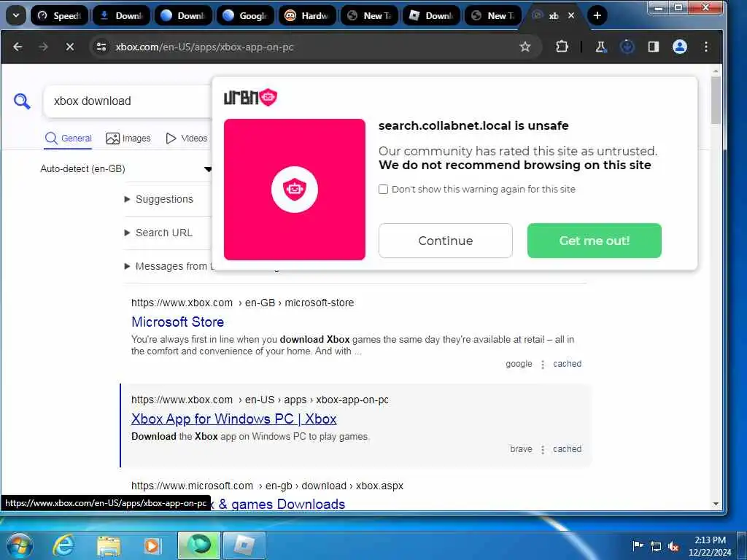Open site information icon in address bar
Screen dimensions: 747x560
click(101, 47)
